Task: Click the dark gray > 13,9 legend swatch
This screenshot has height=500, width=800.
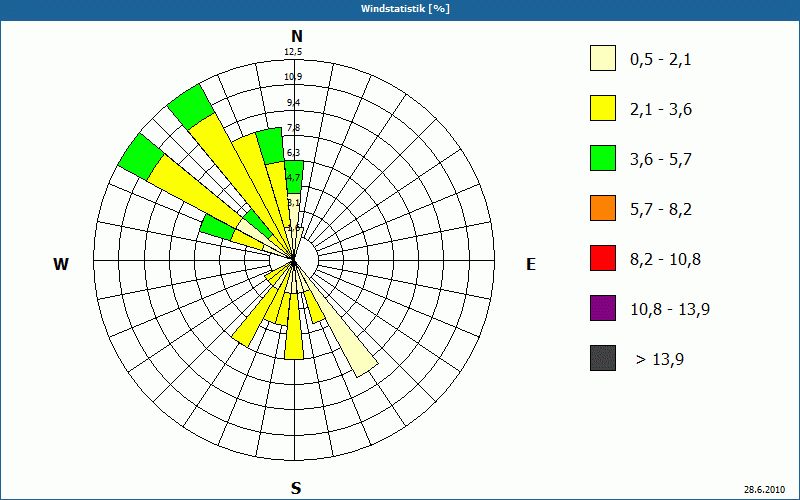Action: click(x=603, y=358)
